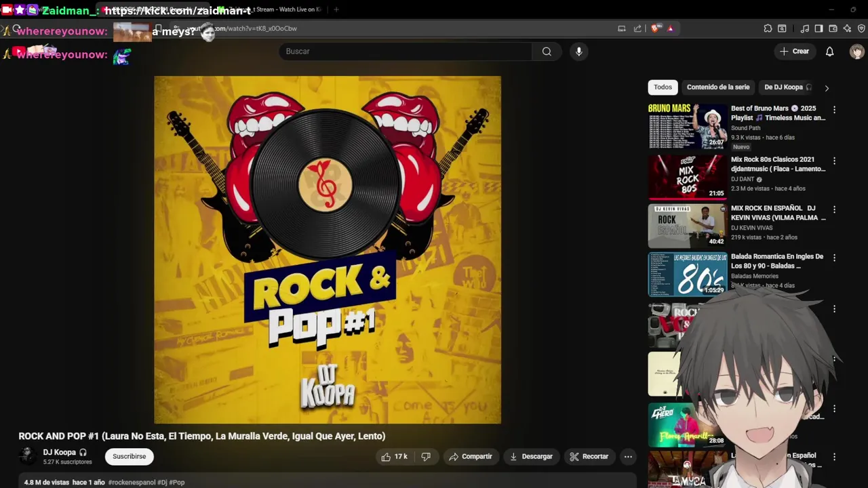868x488 pixels.
Task: Open MIX ROCK EN ESPAÑOL DJ KEVIN VIVAS title
Action: [x=778, y=213]
